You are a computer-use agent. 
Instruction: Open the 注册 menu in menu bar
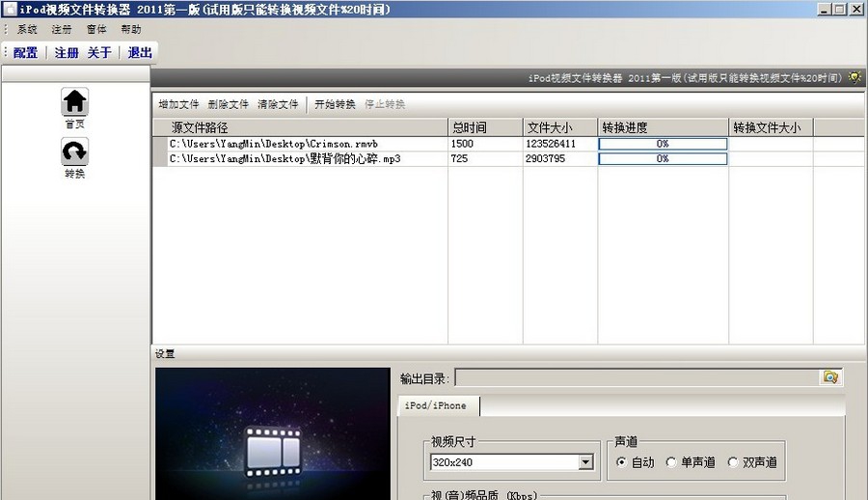(x=62, y=29)
